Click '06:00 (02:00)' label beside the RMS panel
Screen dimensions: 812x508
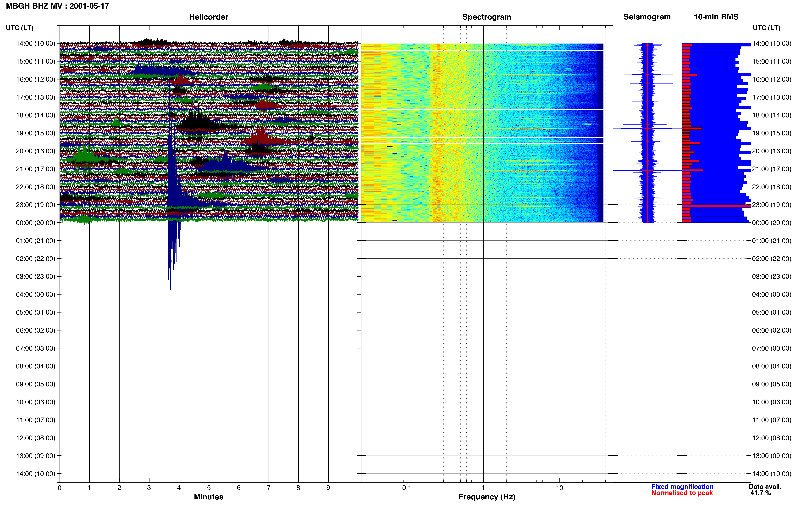(x=772, y=330)
